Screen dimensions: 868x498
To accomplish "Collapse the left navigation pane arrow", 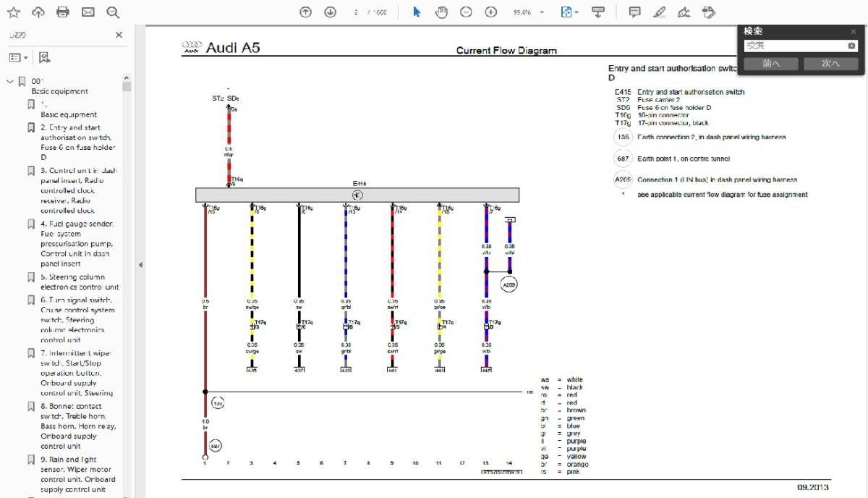I will pyautogui.click(x=140, y=265).
